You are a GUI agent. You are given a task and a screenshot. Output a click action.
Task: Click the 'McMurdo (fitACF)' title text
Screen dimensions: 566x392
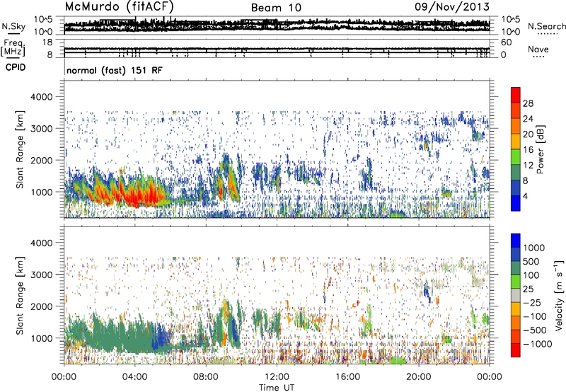[120, 6]
